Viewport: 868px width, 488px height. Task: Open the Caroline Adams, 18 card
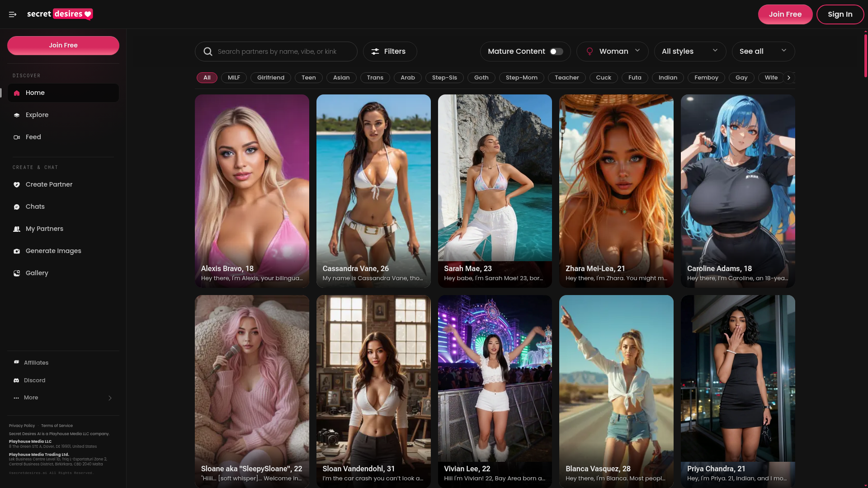click(738, 191)
